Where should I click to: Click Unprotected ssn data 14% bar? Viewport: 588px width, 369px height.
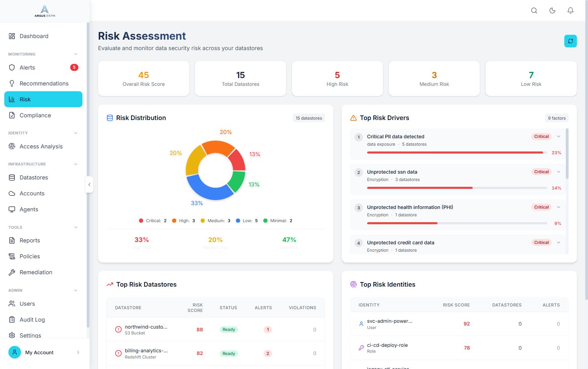(x=457, y=188)
